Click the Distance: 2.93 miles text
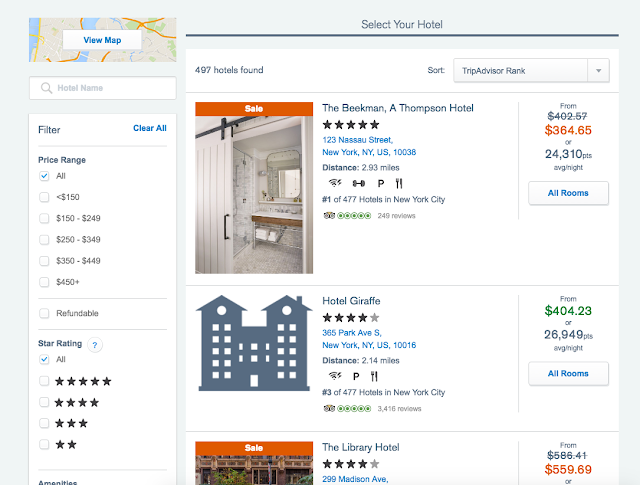640x485 pixels. pos(361,168)
